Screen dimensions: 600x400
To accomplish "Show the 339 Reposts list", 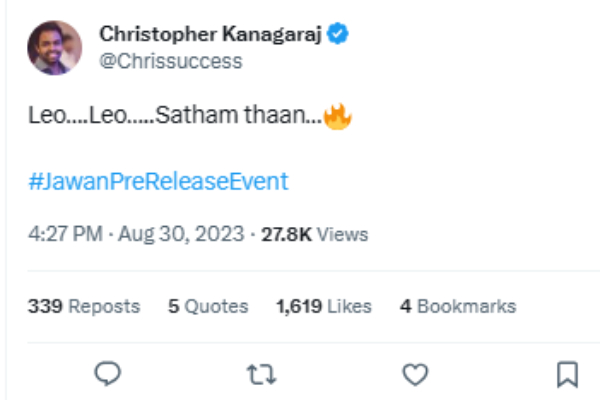I will pyautogui.click(x=84, y=306).
